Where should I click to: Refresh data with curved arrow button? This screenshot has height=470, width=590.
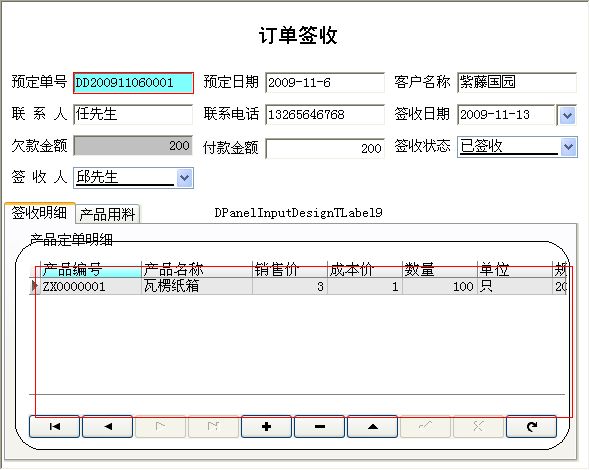coord(531,426)
